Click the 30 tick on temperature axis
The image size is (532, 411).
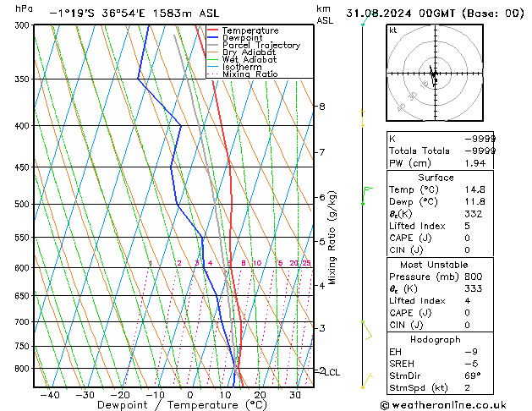pos(295,395)
